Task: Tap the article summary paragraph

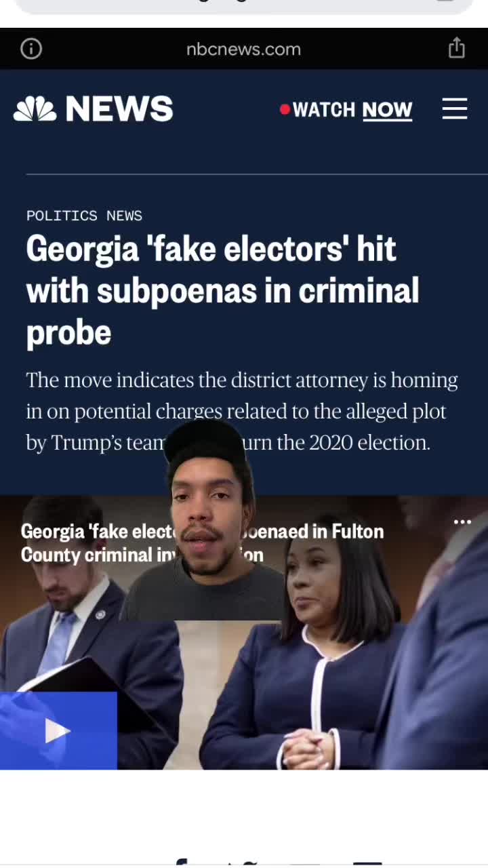Action: pos(242,411)
